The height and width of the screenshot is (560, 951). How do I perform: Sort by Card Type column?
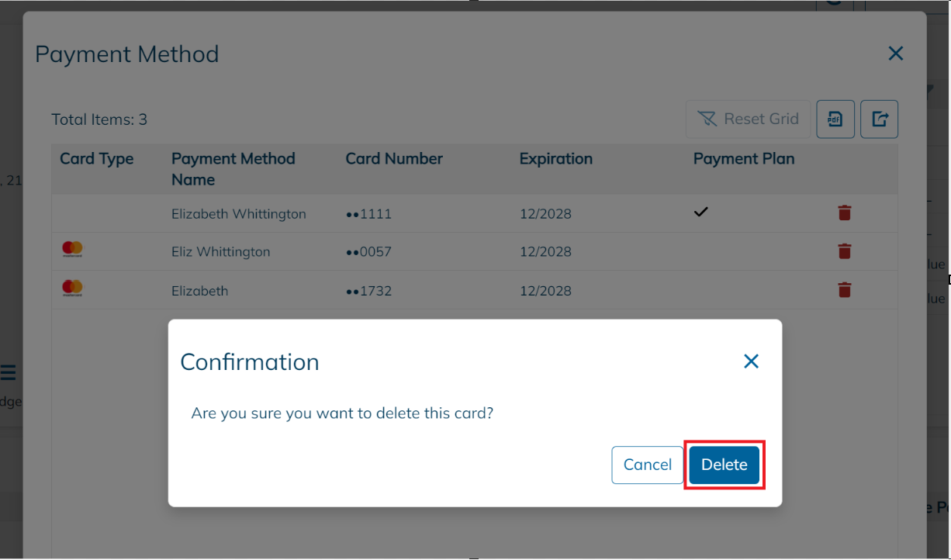click(97, 159)
